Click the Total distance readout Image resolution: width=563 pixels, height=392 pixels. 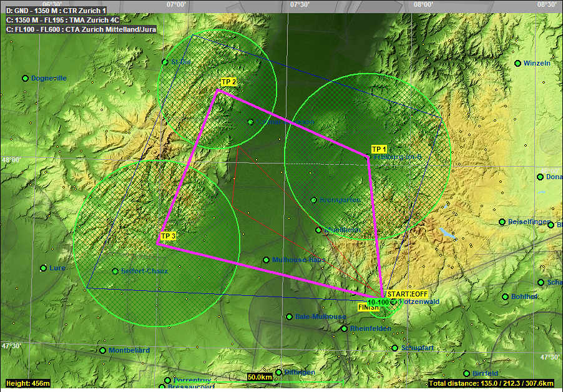tap(492, 383)
